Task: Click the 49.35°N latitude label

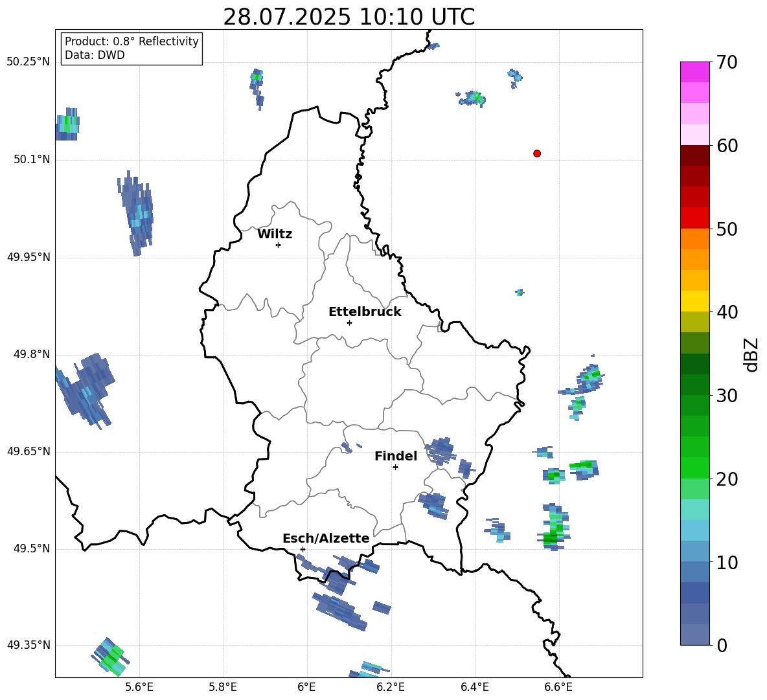Action: click(29, 645)
